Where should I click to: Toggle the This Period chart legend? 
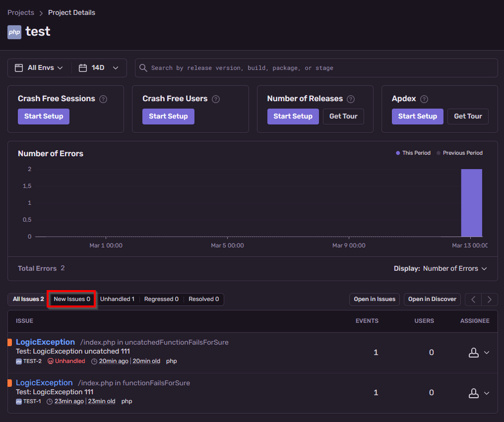click(x=413, y=153)
